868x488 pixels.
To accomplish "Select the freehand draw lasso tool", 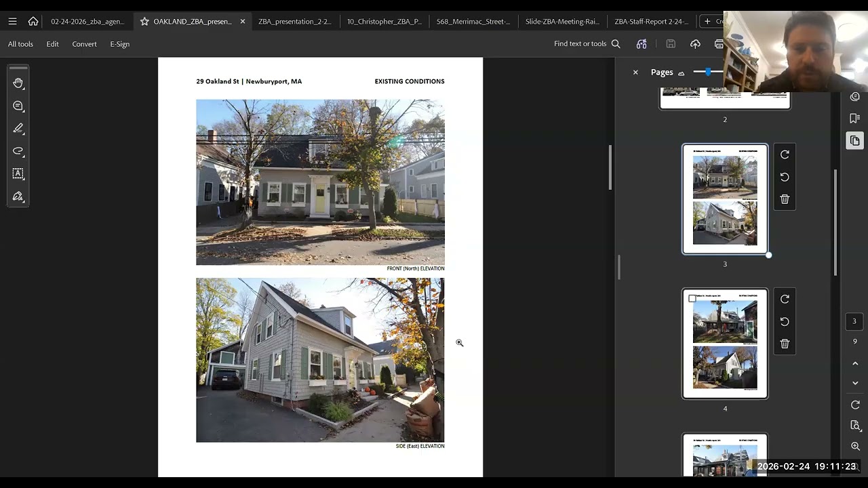I will click(x=18, y=150).
